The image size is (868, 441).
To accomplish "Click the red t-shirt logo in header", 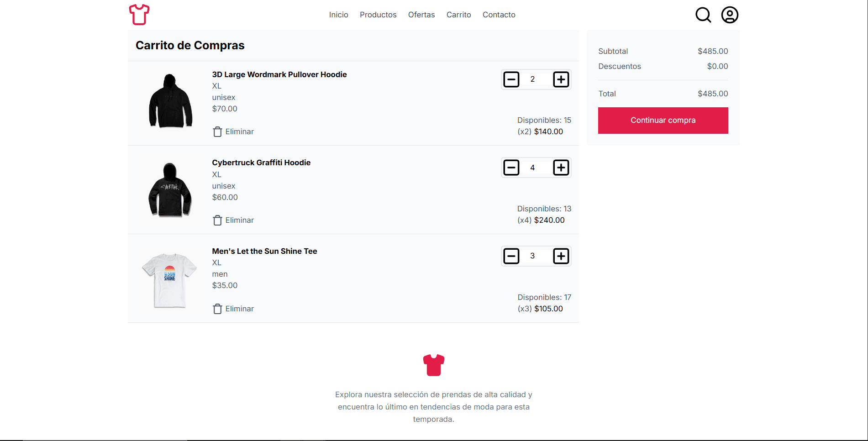I will coord(139,15).
